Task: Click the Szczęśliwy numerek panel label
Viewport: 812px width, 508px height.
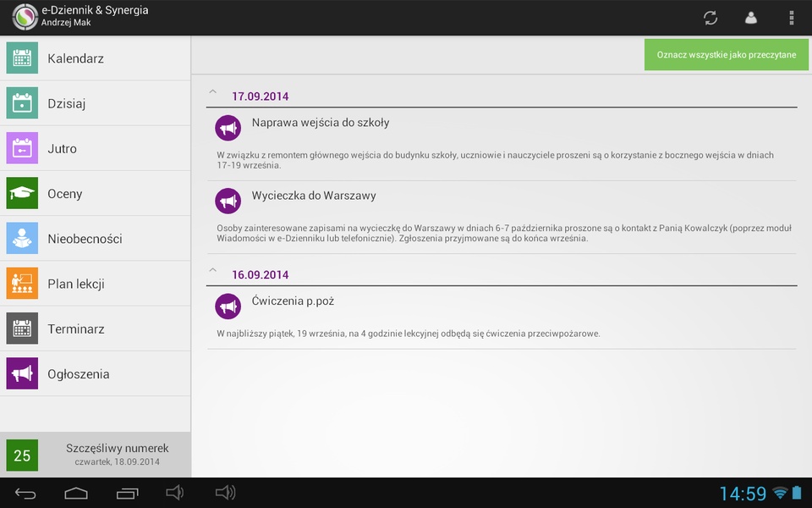Action: pyautogui.click(x=117, y=449)
